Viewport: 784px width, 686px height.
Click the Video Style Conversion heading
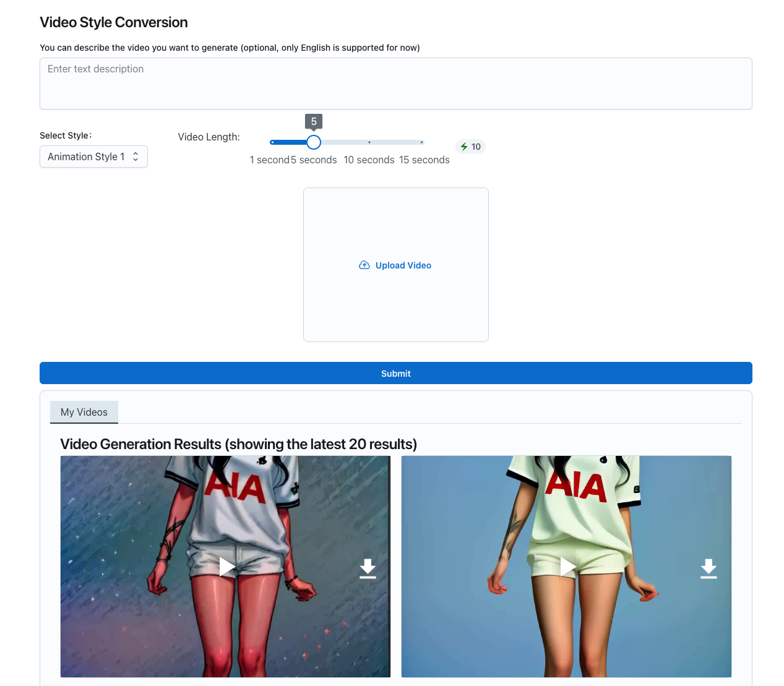[x=114, y=22]
